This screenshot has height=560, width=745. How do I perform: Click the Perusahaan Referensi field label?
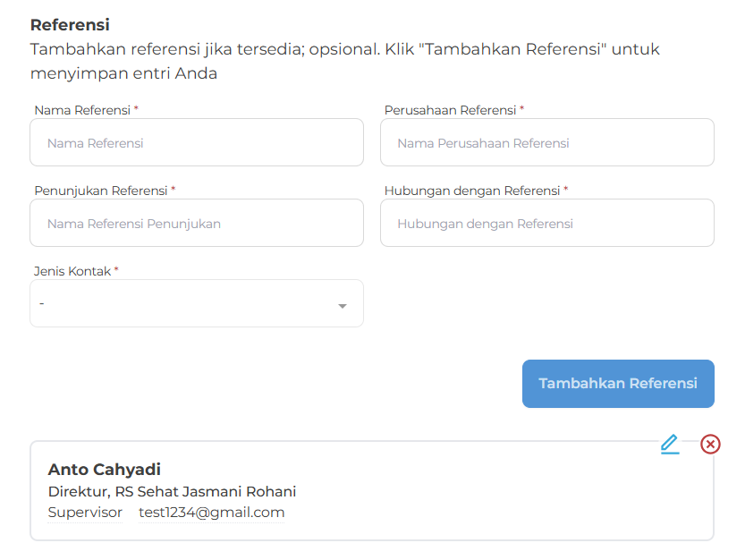(450, 110)
